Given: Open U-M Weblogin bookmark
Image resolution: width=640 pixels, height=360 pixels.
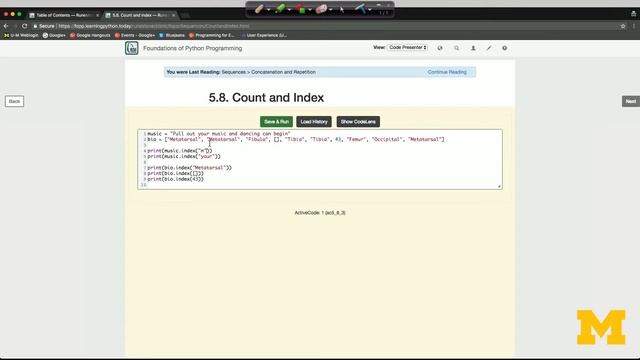Looking at the screenshot, I should click(x=21, y=36).
